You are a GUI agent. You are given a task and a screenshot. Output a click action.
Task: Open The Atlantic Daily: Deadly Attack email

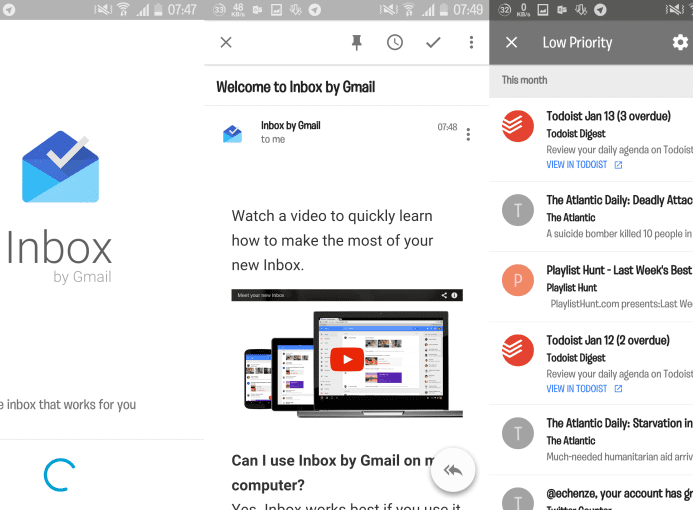click(591, 217)
